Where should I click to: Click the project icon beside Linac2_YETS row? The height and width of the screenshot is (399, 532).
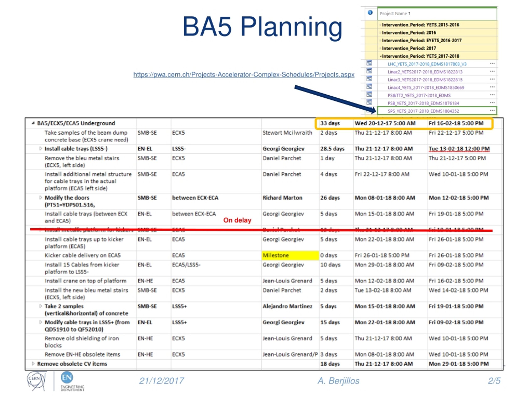(x=369, y=71)
